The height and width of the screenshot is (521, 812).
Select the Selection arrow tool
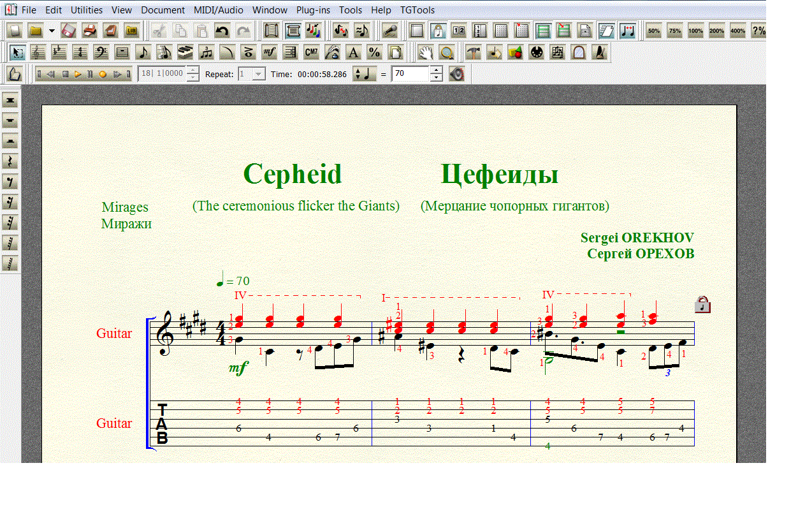click(17, 52)
